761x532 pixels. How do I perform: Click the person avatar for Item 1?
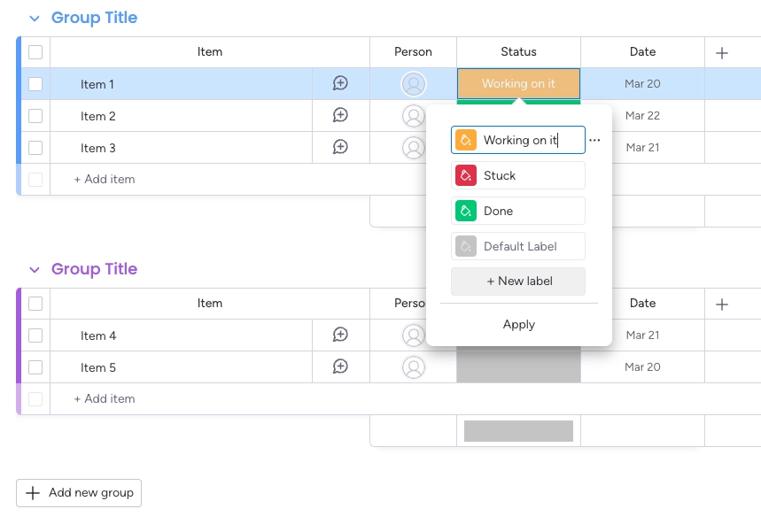(413, 84)
